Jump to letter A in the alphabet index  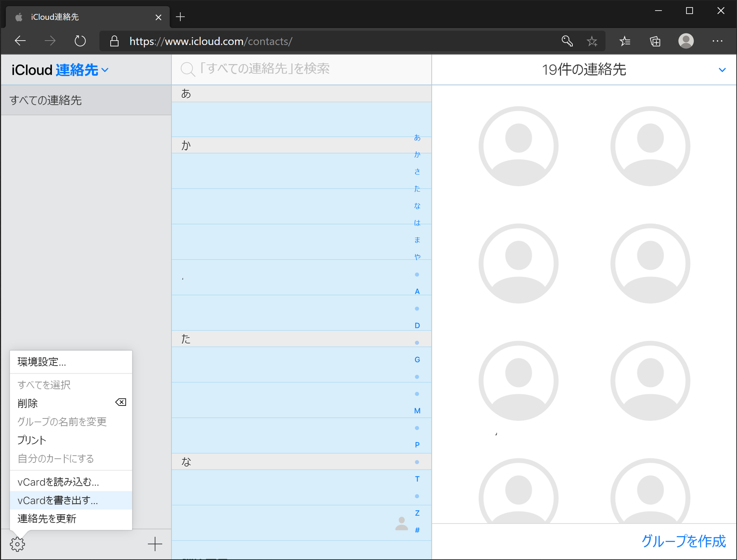click(x=417, y=292)
